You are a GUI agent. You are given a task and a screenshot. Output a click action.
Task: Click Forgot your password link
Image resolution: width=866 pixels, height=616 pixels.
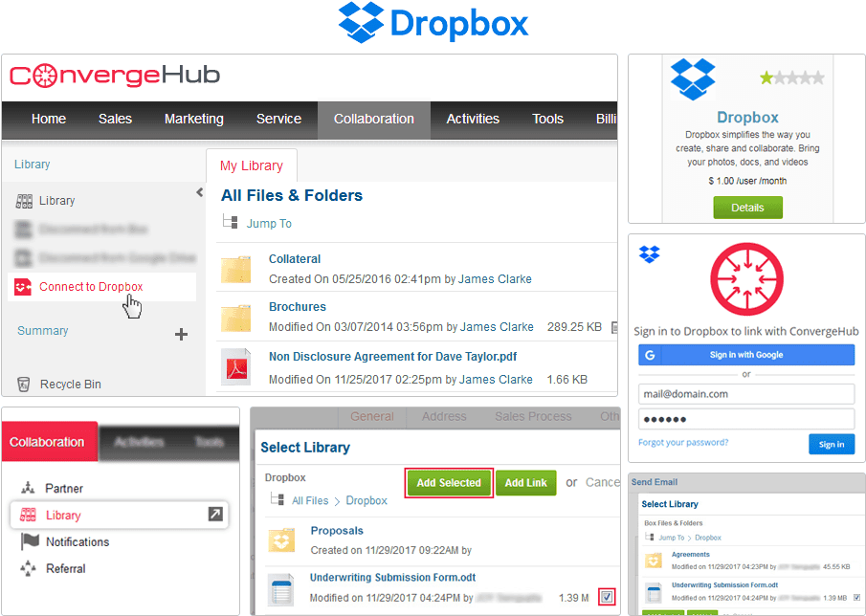[683, 442]
